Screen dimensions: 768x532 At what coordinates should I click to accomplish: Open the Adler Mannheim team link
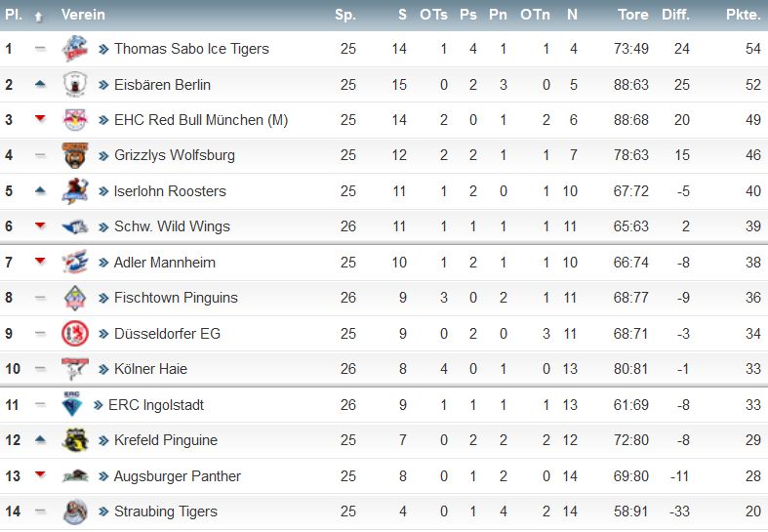(164, 263)
